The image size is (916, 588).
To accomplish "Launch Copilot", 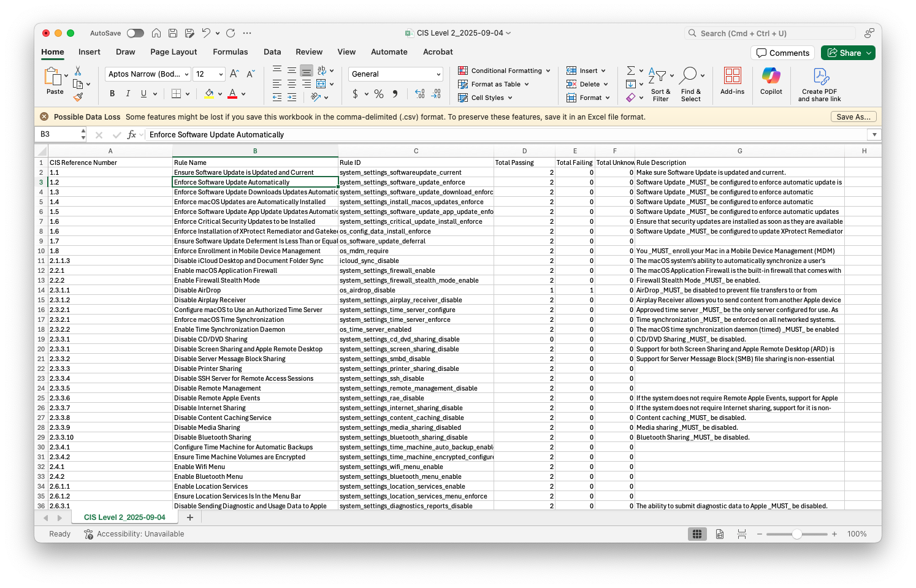I will coord(771,81).
